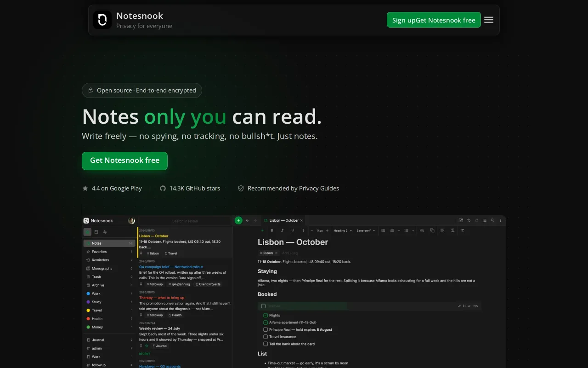
Task: Check the Travel insurance task
Action: pyautogui.click(x=266, y=337)
